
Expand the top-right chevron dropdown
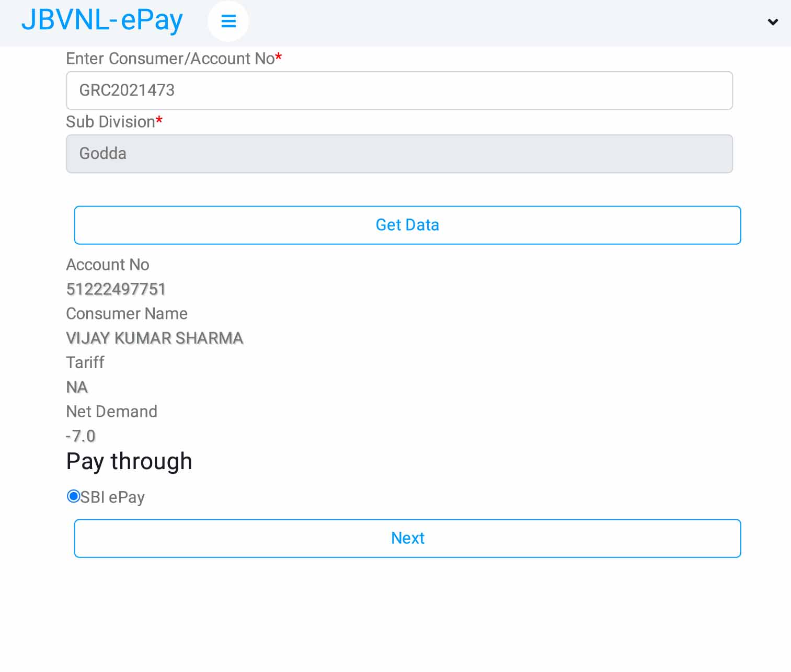point(773,22)
